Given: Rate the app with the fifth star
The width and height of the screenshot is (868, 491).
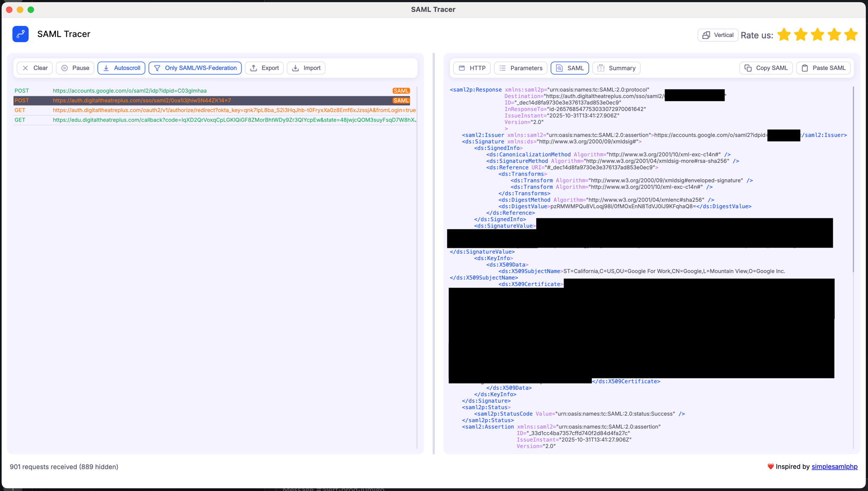Looking at the screenshot, I should (851, 35).
